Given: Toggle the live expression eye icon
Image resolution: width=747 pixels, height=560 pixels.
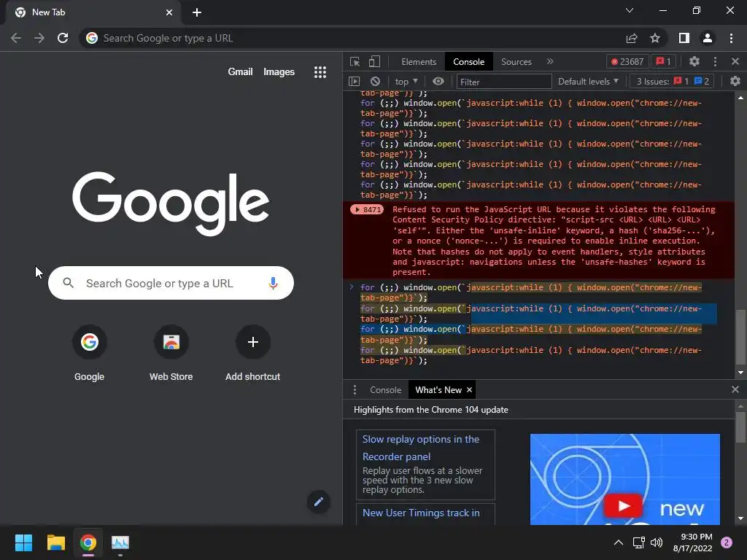Looking at the screenshot, I should pyautogui.click(x=438, y=82).
